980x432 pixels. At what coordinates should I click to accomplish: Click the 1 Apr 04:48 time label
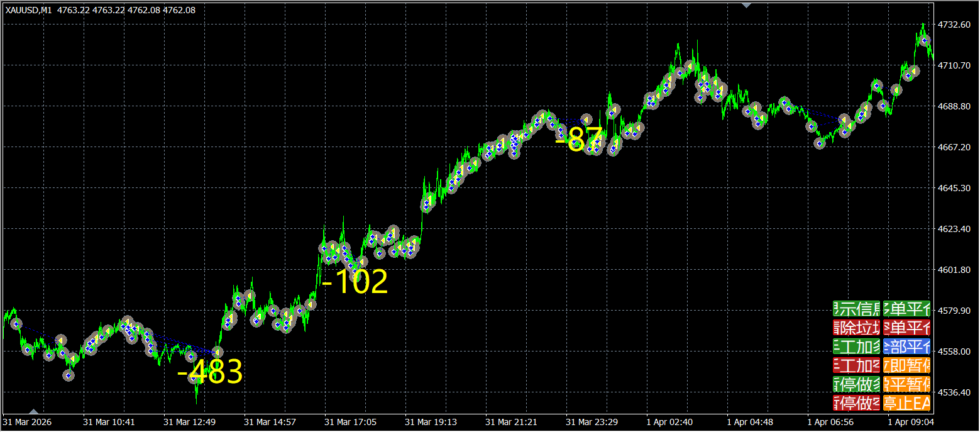tap(750, 422)
